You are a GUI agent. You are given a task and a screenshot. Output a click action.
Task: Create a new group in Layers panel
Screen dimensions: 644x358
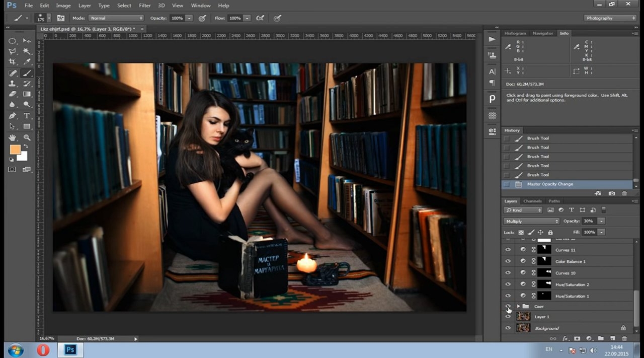coord(601,339)
